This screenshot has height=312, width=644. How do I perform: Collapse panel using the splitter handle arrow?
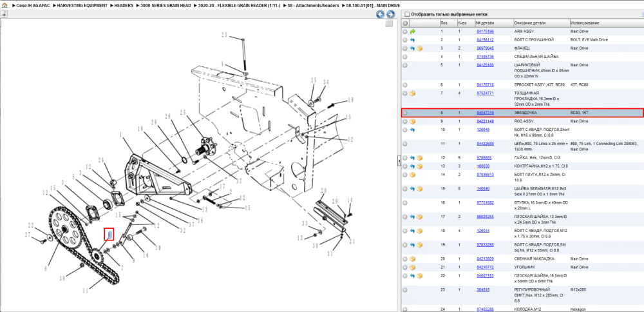click(x=399, y=162)
